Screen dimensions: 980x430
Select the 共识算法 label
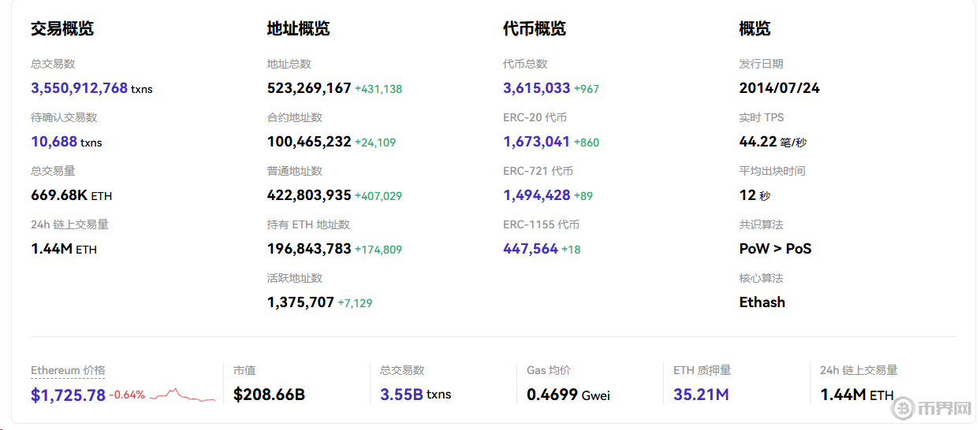tap(762, 224)
